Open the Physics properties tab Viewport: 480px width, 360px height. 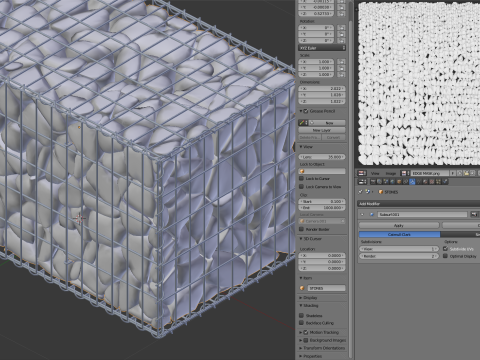(445, 181)
